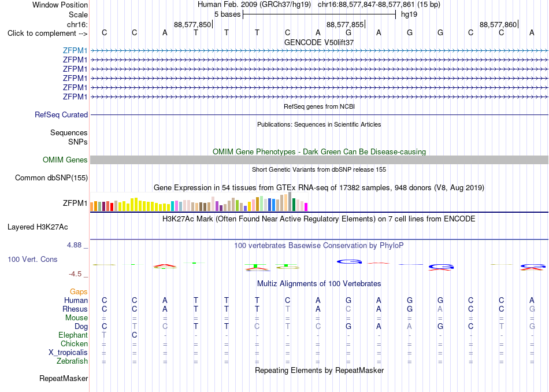This screenshot has height=392, width=549.
Task: Click the light-blue highlighted ZFPM1 transcript label
Action: (75, 50)
